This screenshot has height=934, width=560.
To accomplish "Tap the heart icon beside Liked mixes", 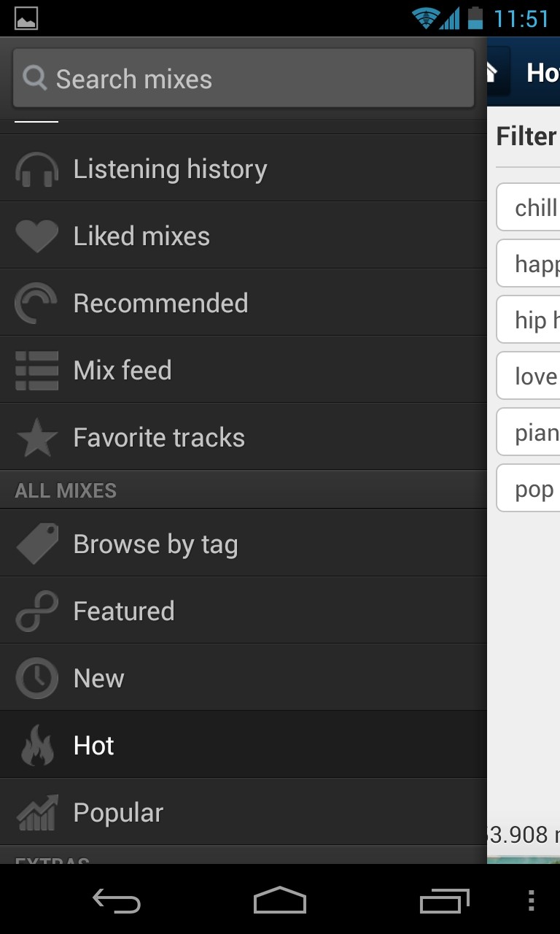I will point(36,236).
